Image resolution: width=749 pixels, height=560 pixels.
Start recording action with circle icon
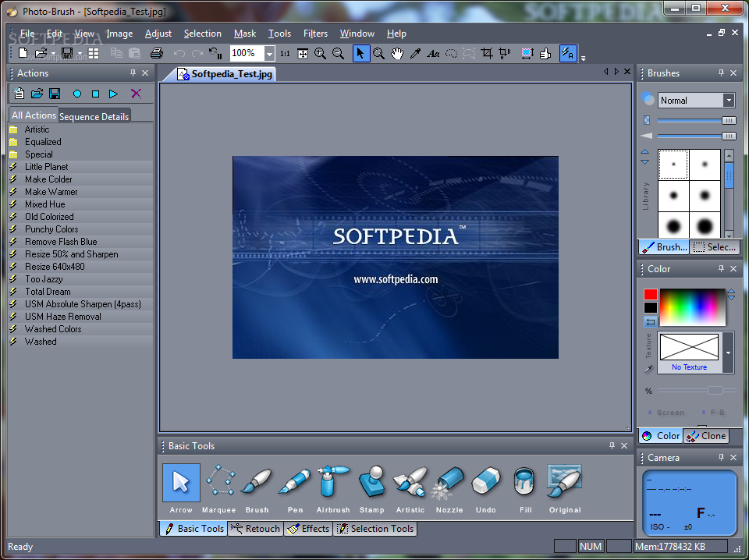[77, 94]
